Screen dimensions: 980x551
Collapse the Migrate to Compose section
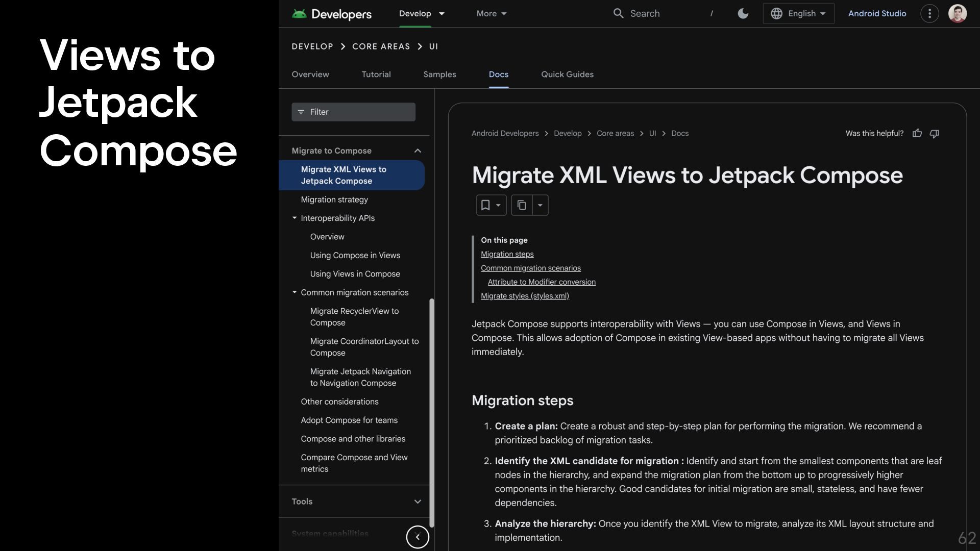pyautogui.click(x=418, y=151)
